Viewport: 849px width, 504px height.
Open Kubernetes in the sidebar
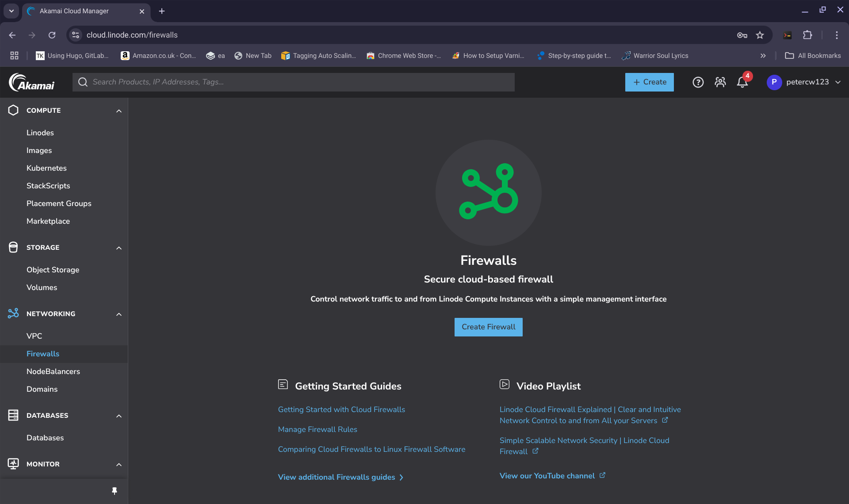[46, 168]
